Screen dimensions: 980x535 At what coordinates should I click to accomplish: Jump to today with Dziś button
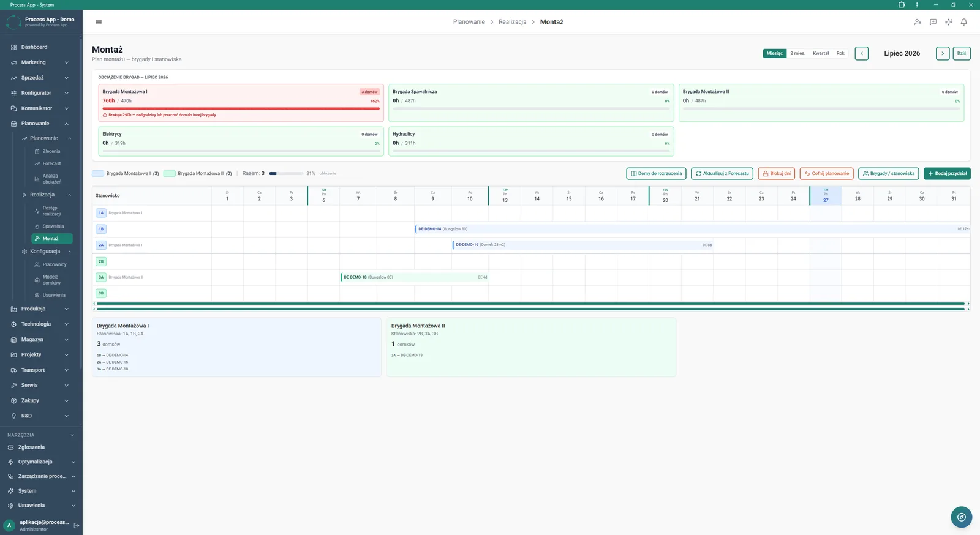point(962,53)
